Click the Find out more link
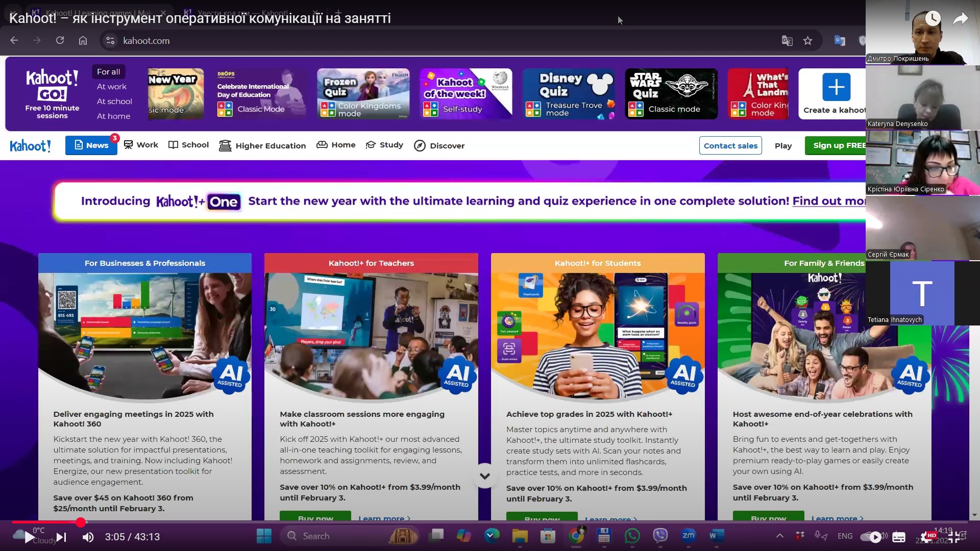The image size is (980, 551). pos(829,201)
